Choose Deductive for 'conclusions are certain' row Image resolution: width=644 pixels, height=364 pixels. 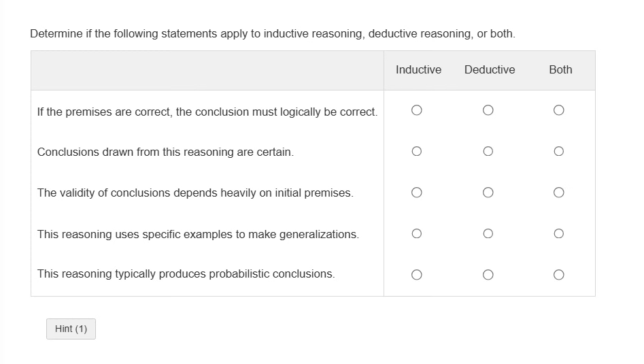[x=488, y=151]
